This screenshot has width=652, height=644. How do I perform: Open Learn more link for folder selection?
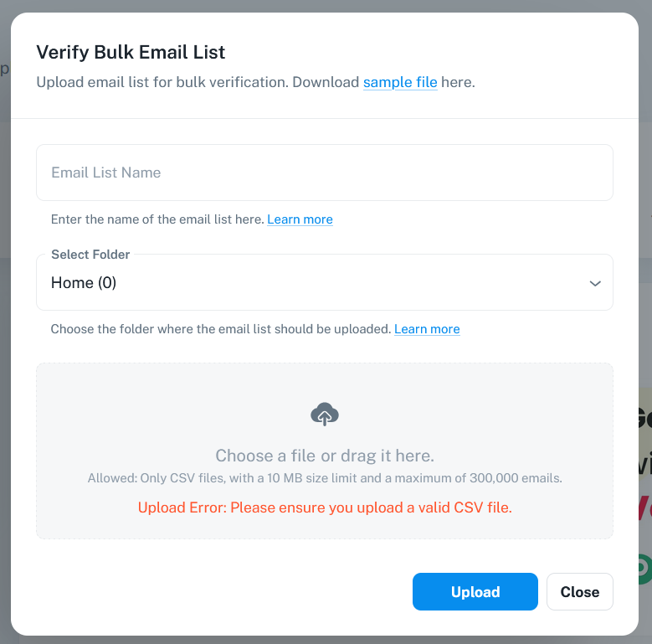[427, 329]
